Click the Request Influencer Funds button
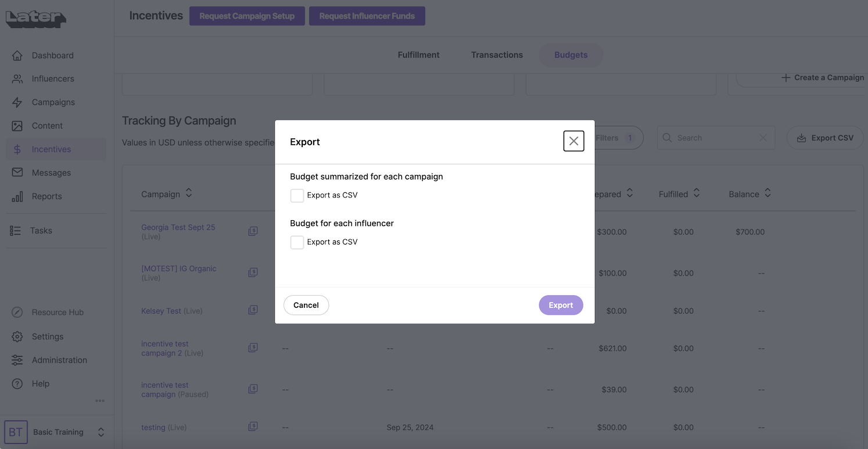Image resolution: width=868 pixels, height=449 pixels. click(367, 16)
